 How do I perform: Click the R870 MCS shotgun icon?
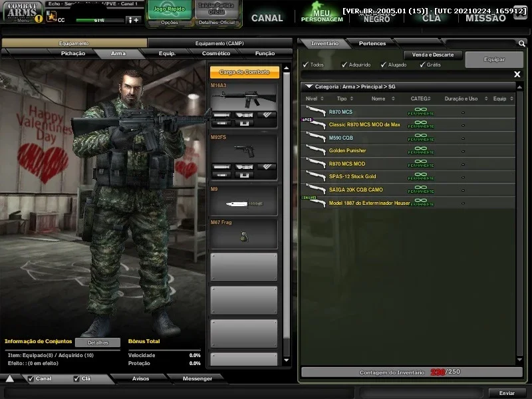315,111
